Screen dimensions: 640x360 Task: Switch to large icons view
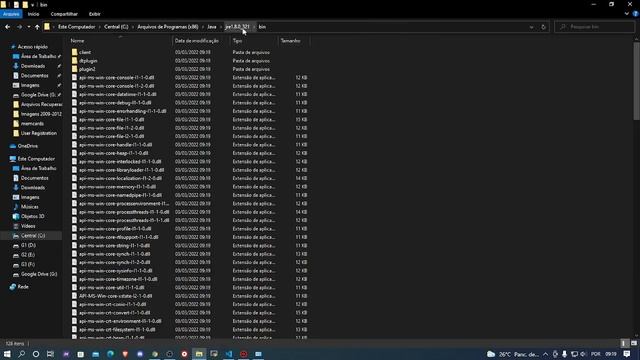634,343
